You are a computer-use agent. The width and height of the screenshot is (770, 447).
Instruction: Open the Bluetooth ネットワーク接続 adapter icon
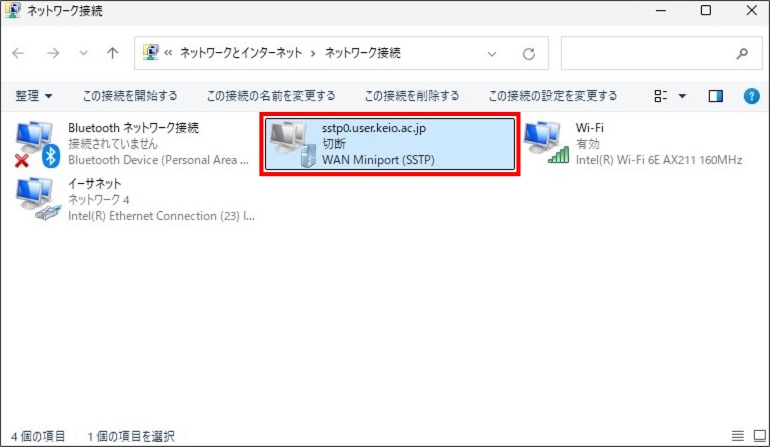click(x=38, y=144)
